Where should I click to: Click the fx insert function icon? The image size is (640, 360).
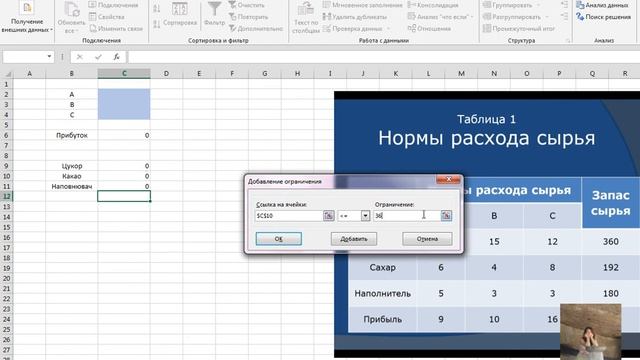[x=116, y=57]
